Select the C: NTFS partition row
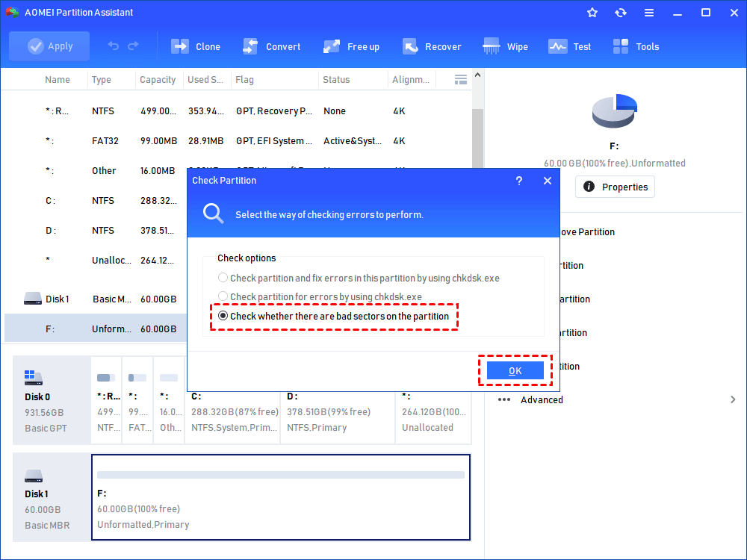 point(96,200)
